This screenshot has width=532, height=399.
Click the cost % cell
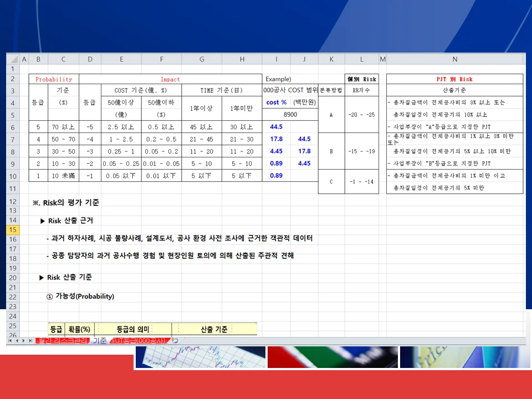pos(276,102)
